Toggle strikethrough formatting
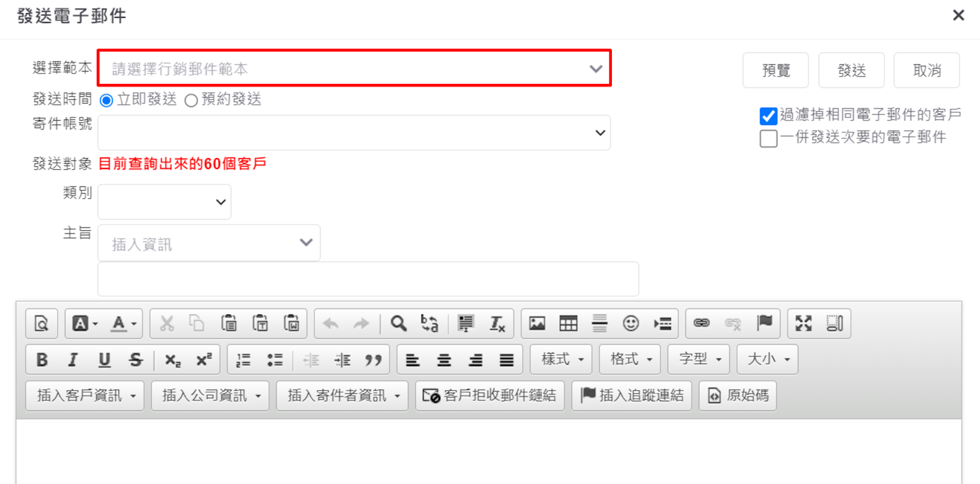980x484 pixels. pyautogui.click(x=135, y=360)
